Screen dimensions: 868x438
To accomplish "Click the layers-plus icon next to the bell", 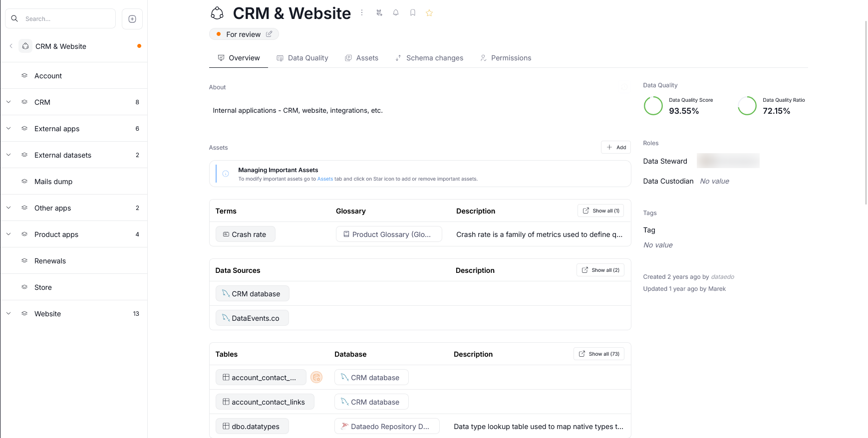I will point(379,13).
